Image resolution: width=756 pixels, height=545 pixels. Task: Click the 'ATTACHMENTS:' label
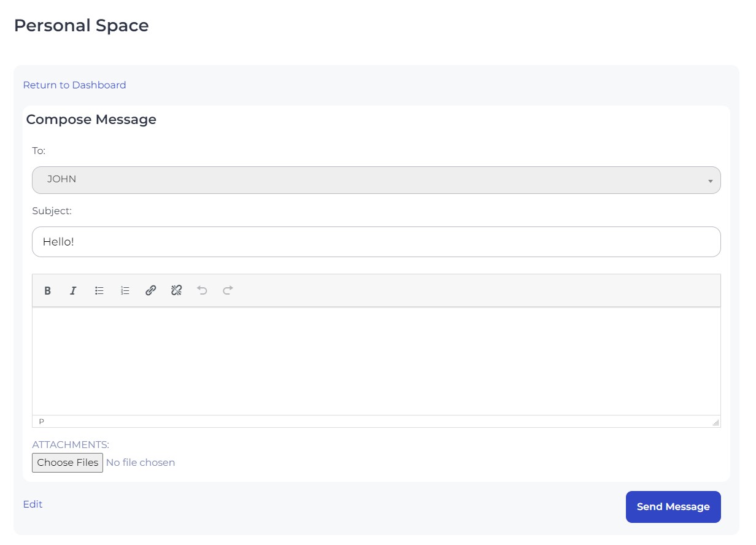coord(71,445)
